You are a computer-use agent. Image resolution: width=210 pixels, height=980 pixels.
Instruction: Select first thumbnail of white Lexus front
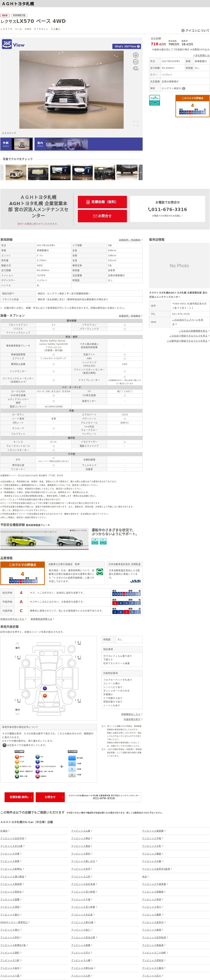16,172
